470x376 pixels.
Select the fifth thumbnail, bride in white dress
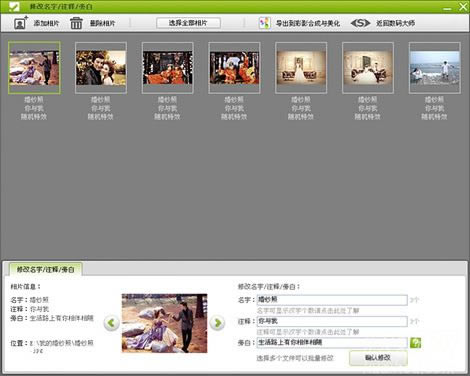click(301, 68)
